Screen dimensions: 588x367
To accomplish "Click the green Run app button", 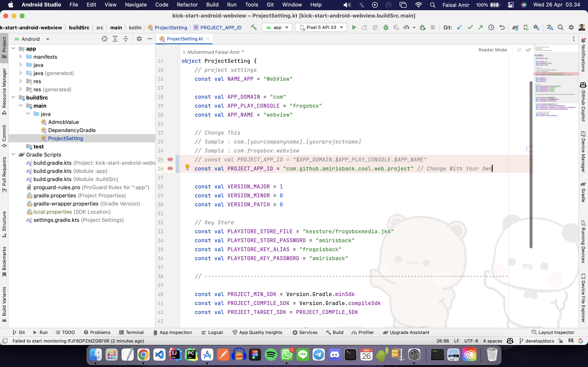I will [x=354, y=28].
